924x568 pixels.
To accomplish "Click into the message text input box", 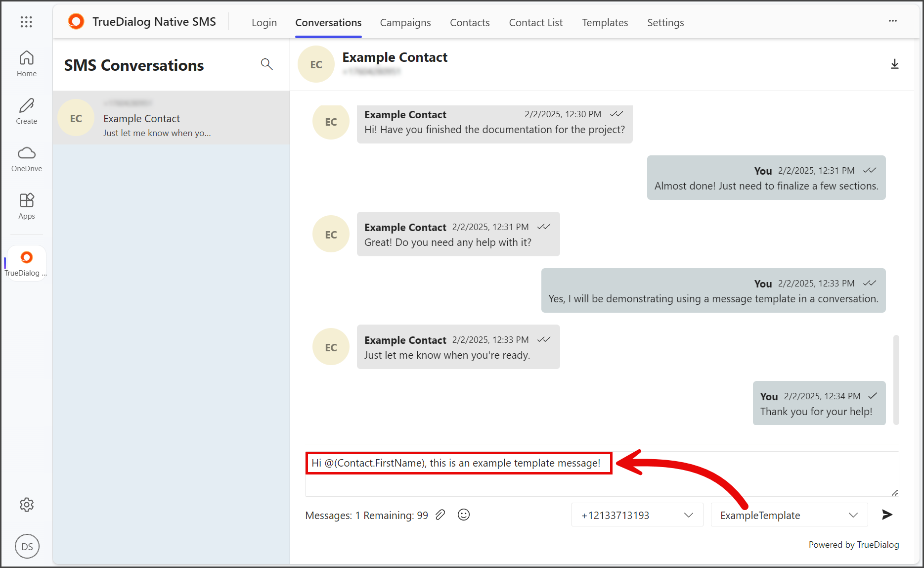I will [x=602, y=473].
